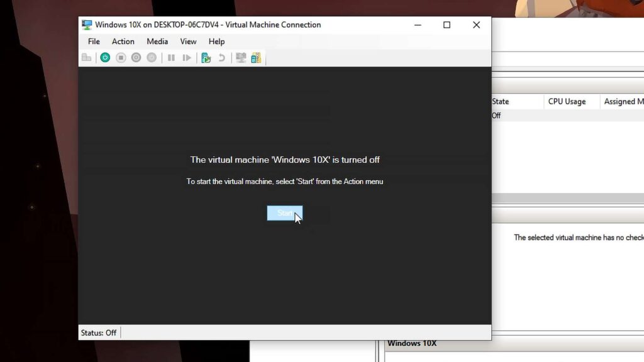The width and height of the screenshot is (644, 362).
Task: Minimize the Virtual Machine Connection window
Action: pyautogui.click(x=418, y=25)
